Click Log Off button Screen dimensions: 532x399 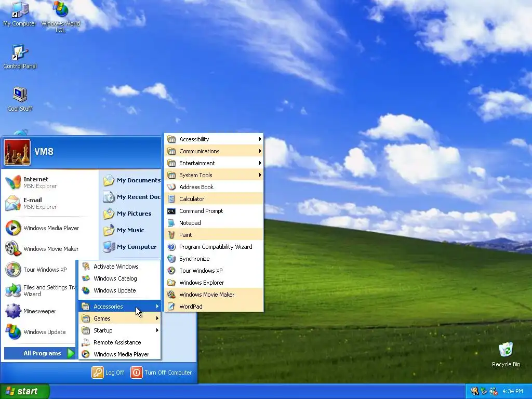(x=108, y=373)
